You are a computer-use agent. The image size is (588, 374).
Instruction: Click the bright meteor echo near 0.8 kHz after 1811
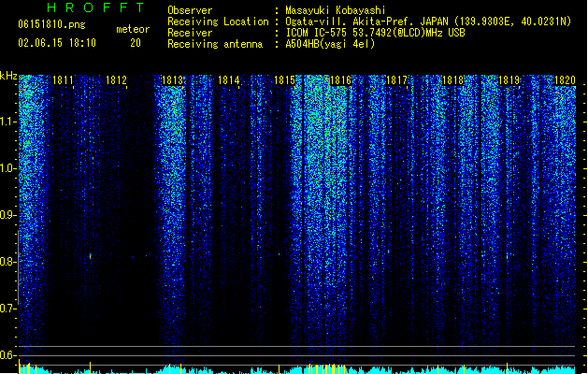click(90, 256)
